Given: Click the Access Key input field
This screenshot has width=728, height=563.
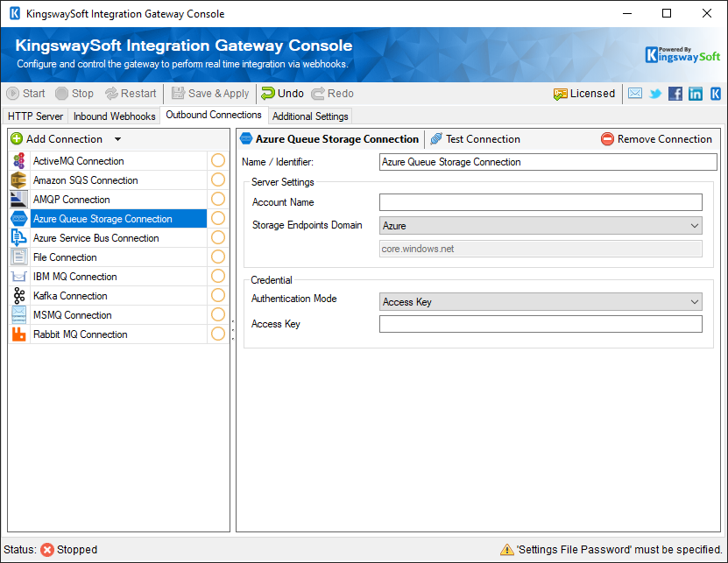Looking at the screenshot, I should pos(541,324).
